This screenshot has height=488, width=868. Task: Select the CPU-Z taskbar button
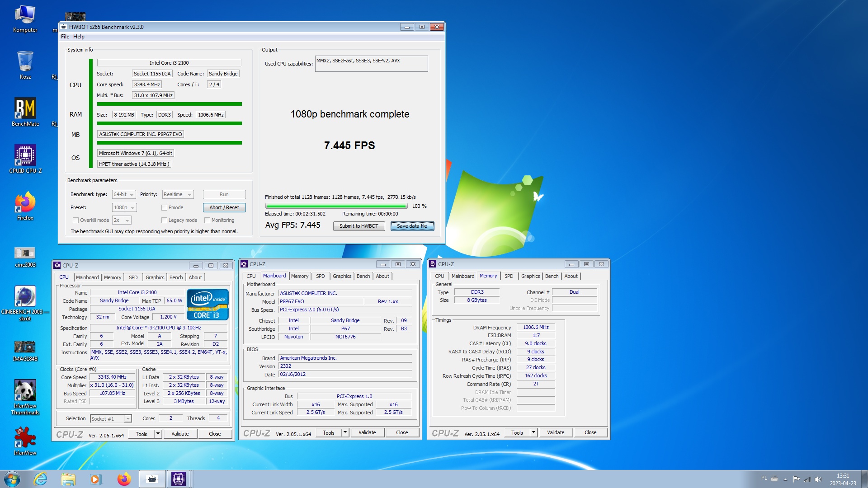click(179, 479)
